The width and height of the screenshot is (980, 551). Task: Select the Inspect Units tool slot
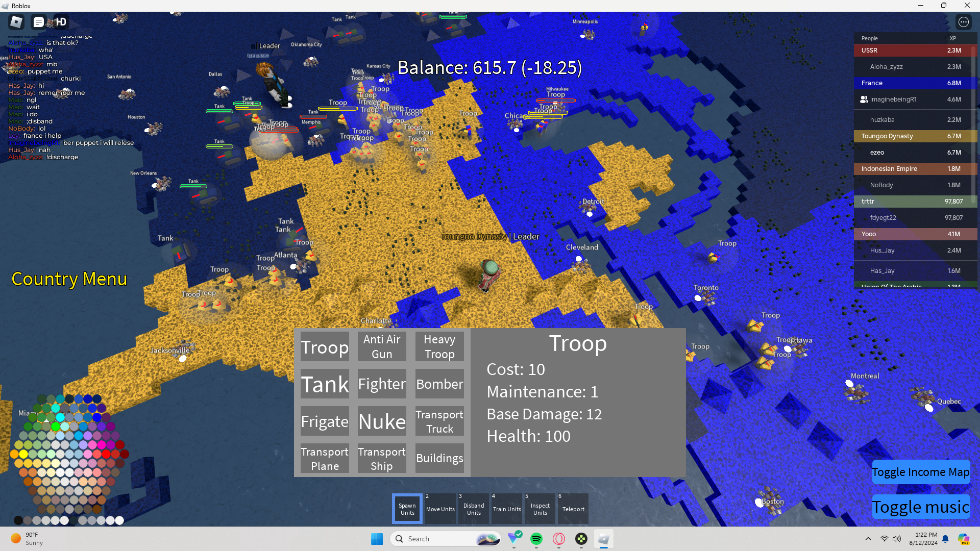[540, 509]
